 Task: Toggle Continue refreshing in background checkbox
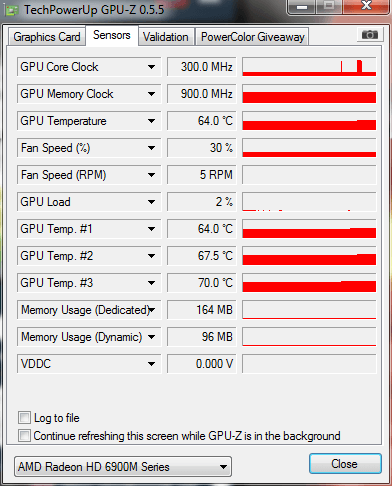pyautogui.click(x=24, y=435)
